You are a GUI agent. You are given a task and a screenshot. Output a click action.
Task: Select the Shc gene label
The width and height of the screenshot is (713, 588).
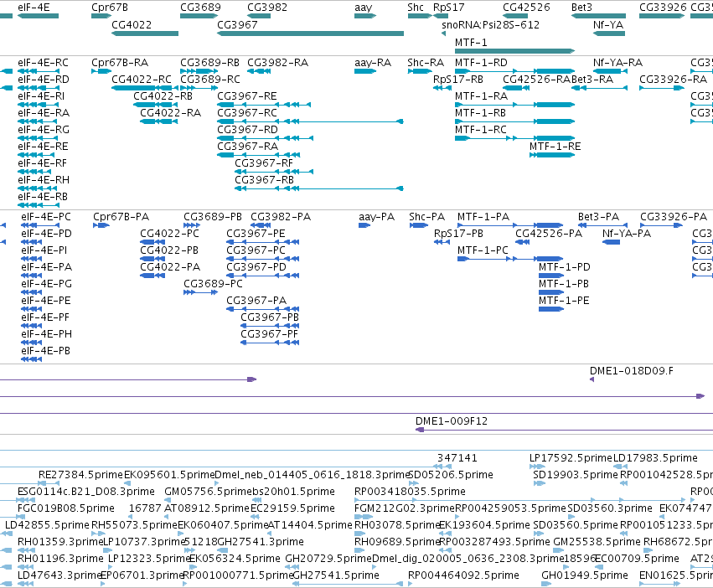click(416, 8)
